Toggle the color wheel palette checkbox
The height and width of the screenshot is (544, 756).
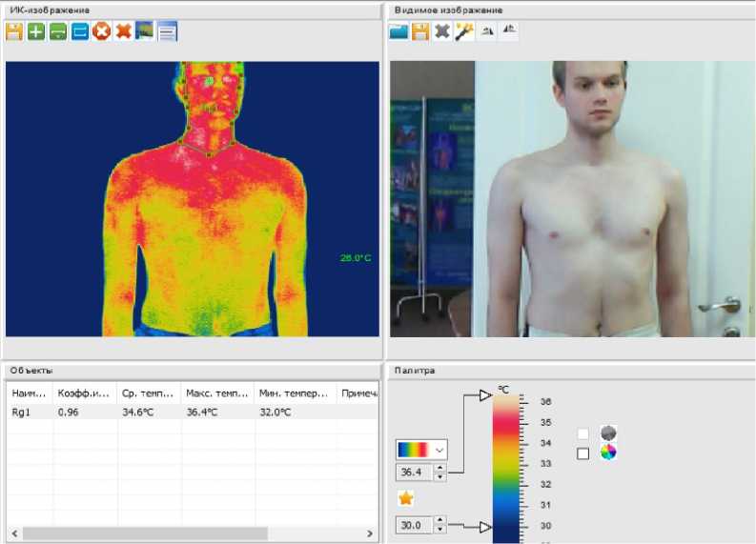click(583, 453)
